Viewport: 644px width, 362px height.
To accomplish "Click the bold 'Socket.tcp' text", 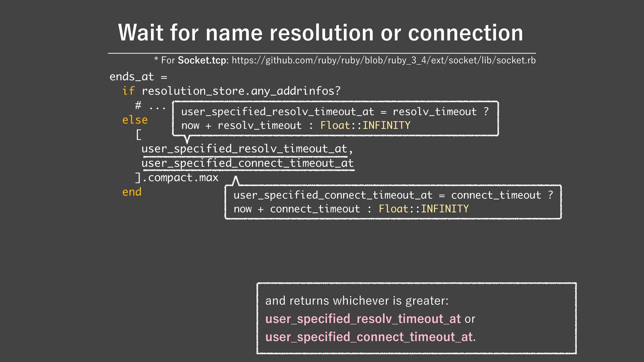I will pyautogui.click(x=203, y=60).
